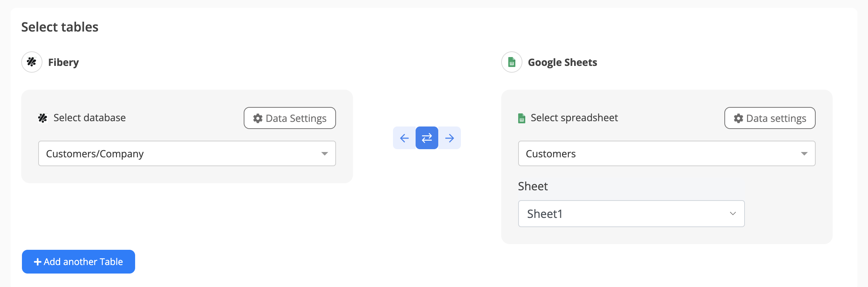
Task: Open the Customers/Company database dropdown
Action: [x=187, y=153]
